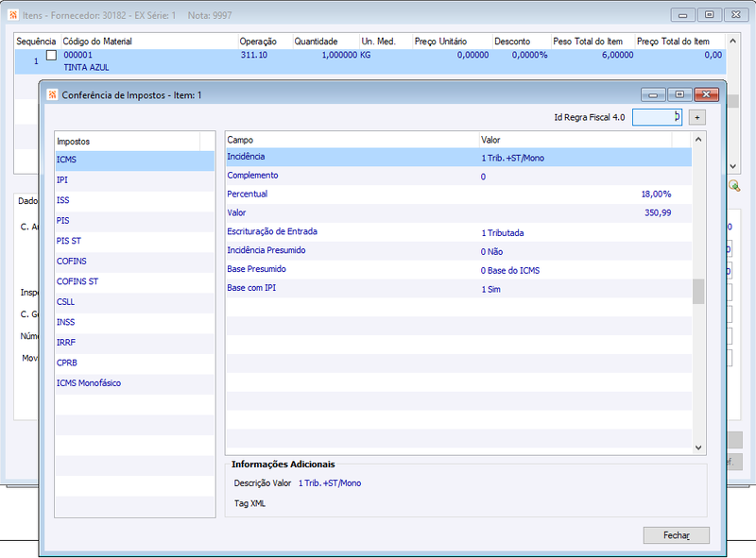This screenshot has height=558, width=756.
Task: Select IRRF in the Impostos list
Action: coord(135,343)
